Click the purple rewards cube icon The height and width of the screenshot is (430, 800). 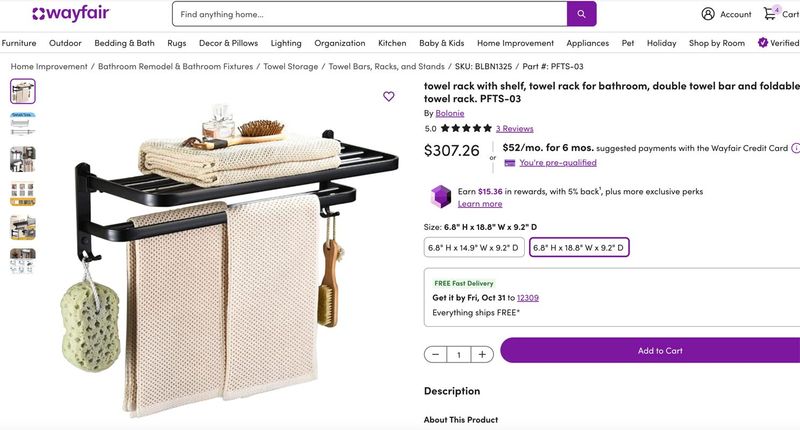441,196
